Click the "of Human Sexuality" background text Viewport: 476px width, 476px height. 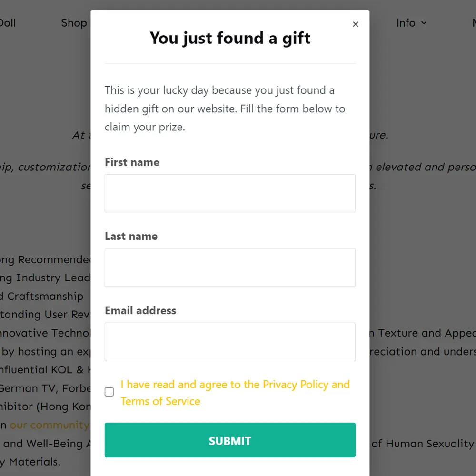423,444
